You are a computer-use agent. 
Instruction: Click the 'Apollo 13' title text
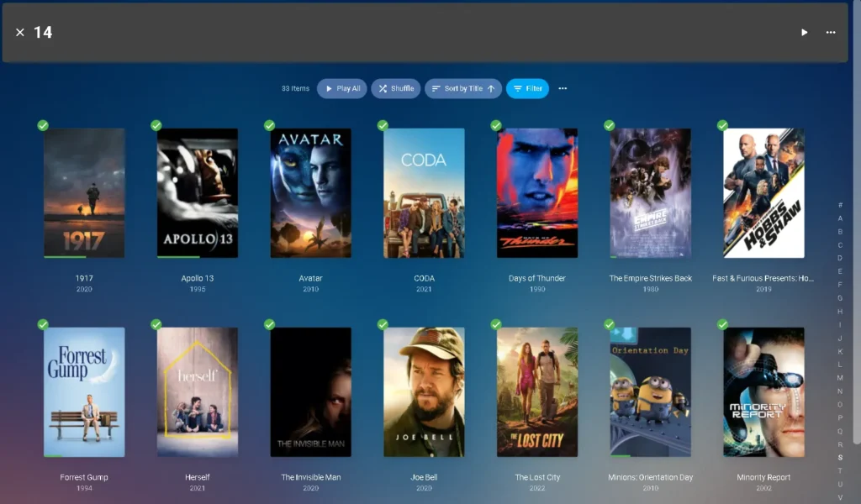(197, 278)
